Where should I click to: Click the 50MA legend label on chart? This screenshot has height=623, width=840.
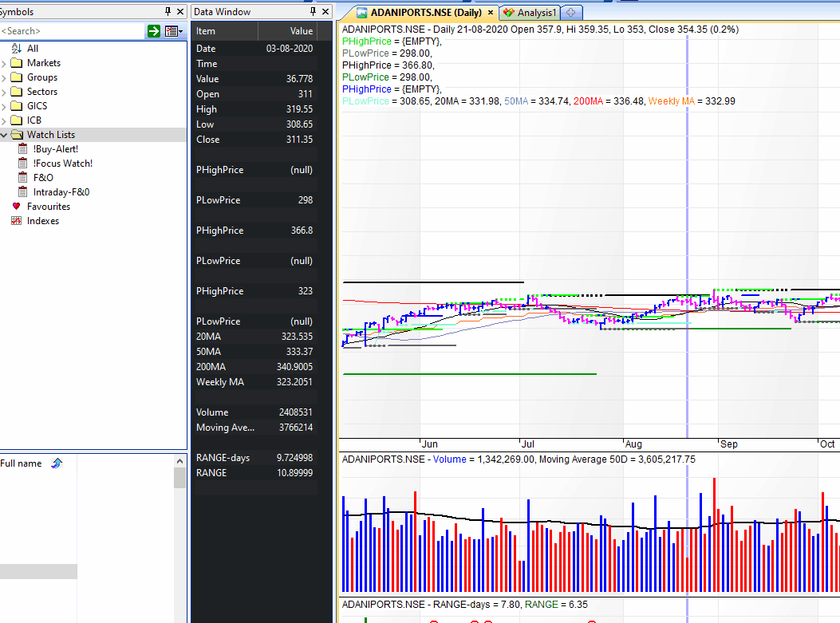point(516,101)
